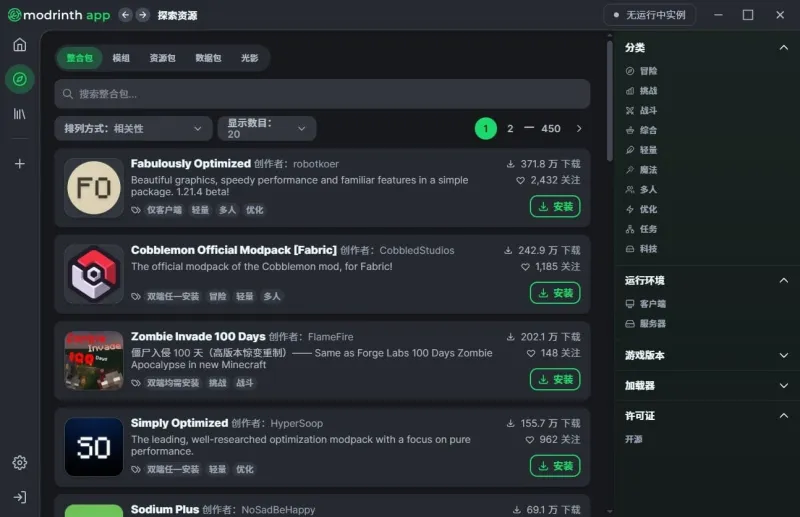Screen dimensions: 800x517
Task: Collapse the 许可证 section
Action: tap(784, 416)
